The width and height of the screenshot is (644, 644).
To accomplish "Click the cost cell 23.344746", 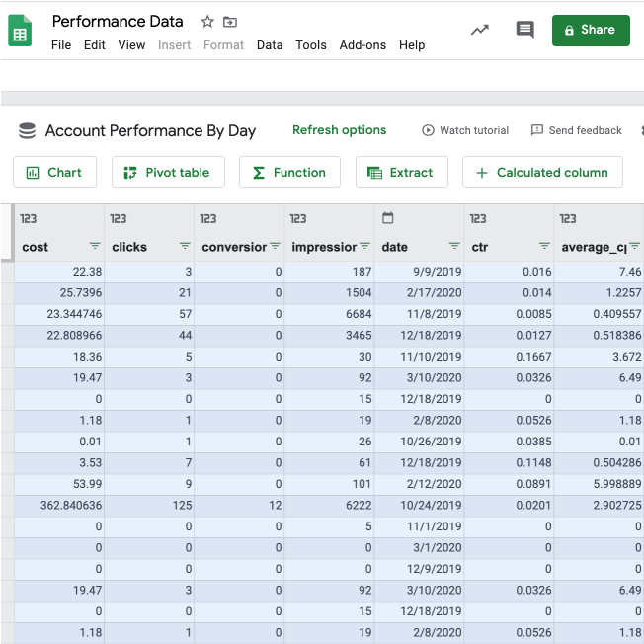I will pos(59,314).
